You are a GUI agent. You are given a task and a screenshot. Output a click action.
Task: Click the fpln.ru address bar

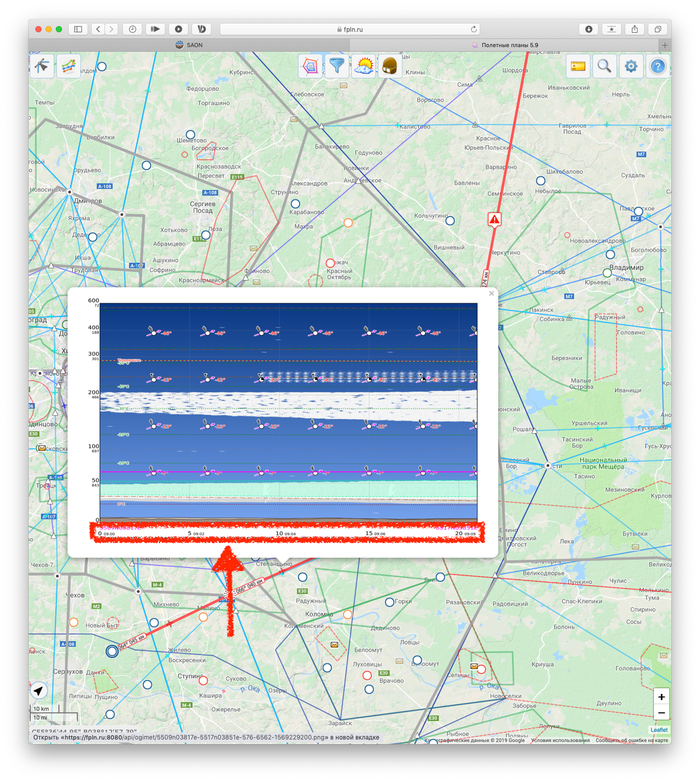(350, 29)
